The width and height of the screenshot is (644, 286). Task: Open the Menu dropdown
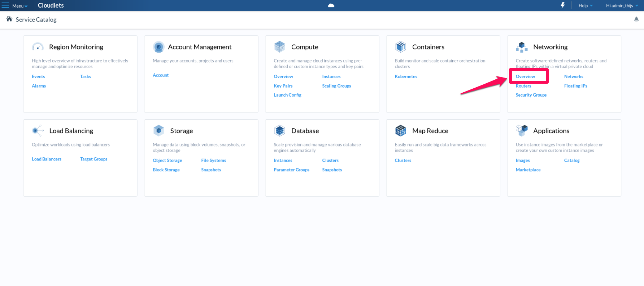pos(15,6)
